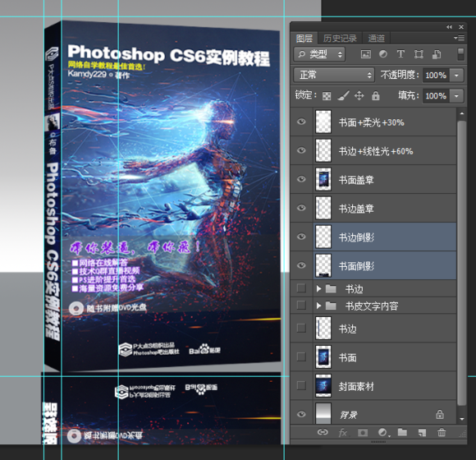This screenshot has height=460, width=476.
Task: Click the 书面 layer thumbnail
Action: tap(323, 357)
